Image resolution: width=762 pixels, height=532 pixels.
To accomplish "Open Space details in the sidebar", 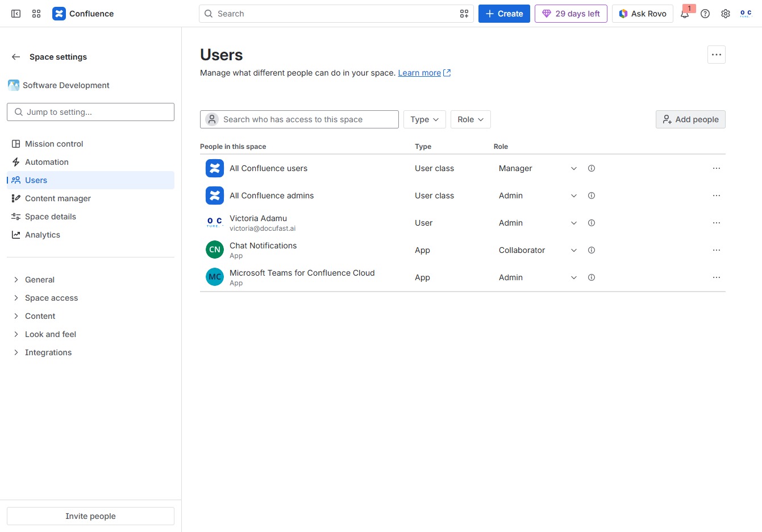I will pyautogui.click(x=90, y=217).
